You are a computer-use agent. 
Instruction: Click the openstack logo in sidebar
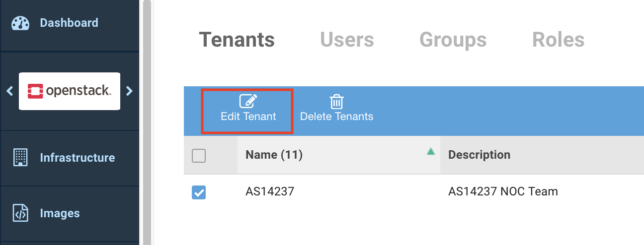click(70, 91)
